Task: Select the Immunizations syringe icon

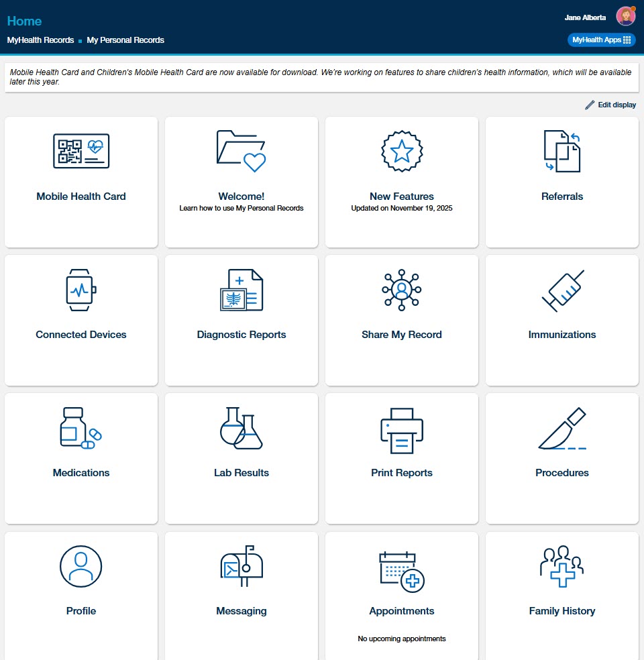Action: coord(562,290)
